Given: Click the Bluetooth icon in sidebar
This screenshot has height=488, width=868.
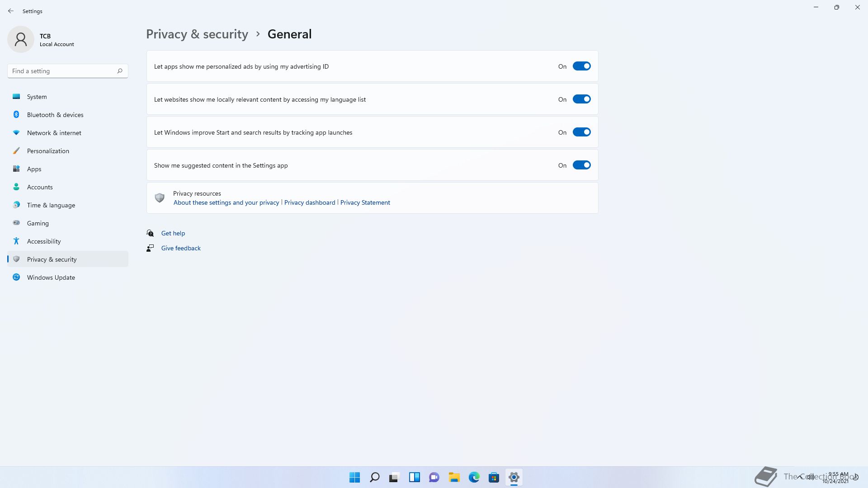Looking at the screenshot, I should [x=16, y=114].
